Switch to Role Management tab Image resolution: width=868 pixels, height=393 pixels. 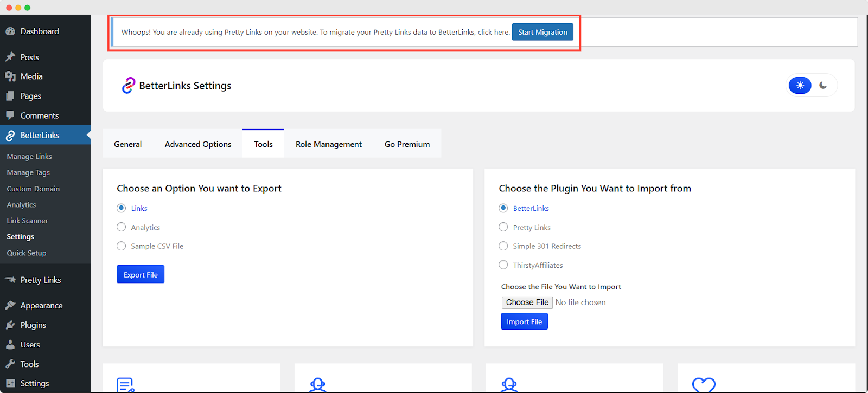click(x=328, y=144)
